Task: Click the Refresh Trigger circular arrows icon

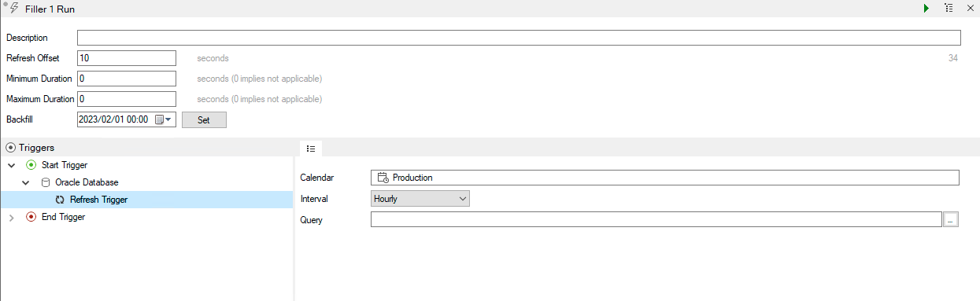Action: [x=60, y=200]
